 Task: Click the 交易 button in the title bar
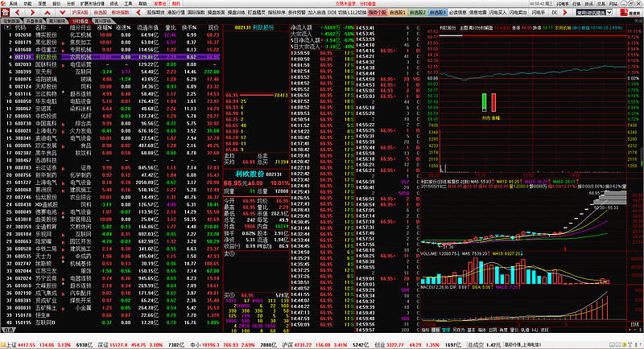coord(601,3)
